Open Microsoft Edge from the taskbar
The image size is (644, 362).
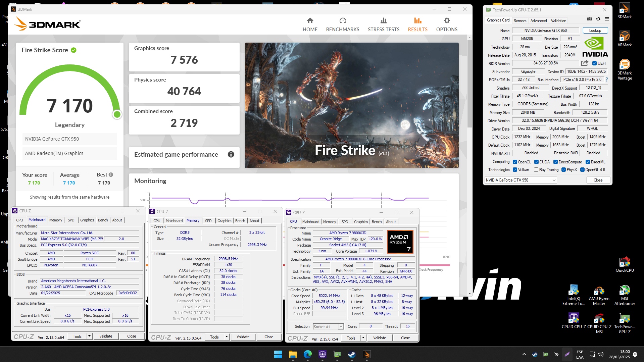[x=307, y=354]
